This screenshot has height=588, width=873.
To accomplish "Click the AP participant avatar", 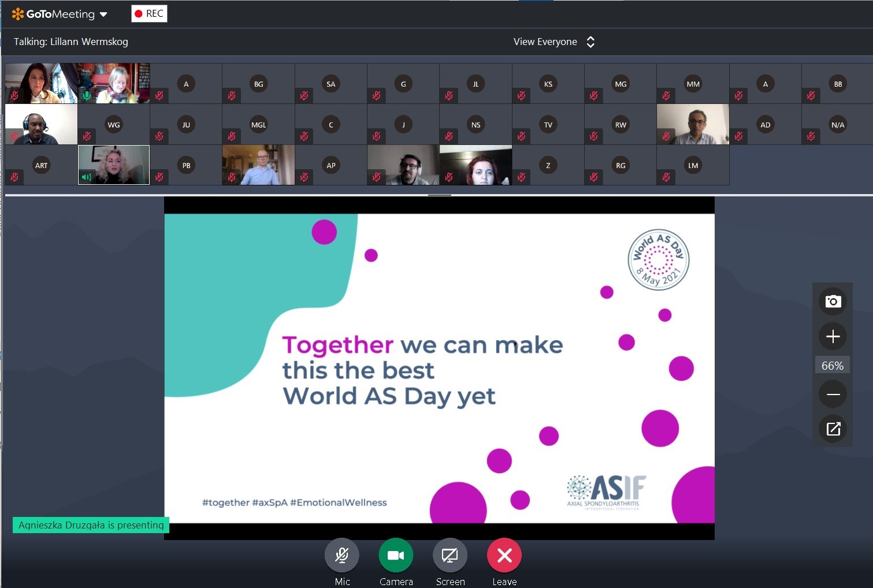I will click(x=331, y=165).
